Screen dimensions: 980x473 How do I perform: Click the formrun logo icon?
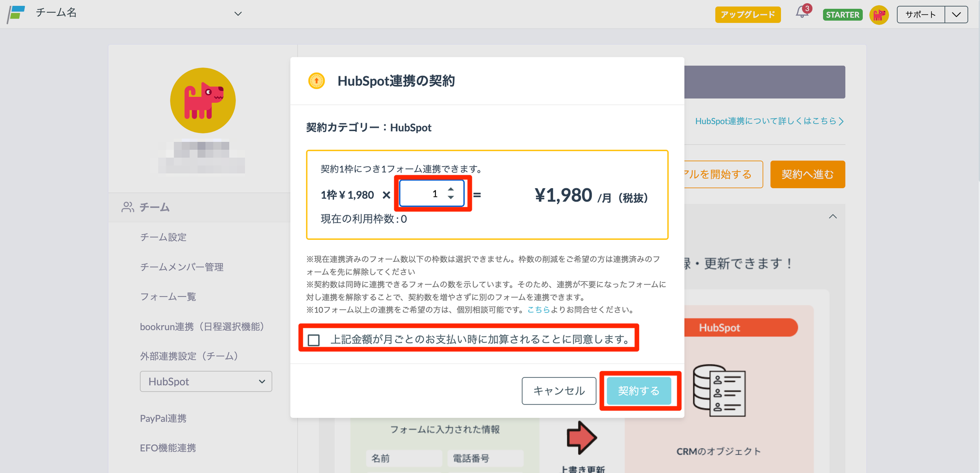point(16,14)
